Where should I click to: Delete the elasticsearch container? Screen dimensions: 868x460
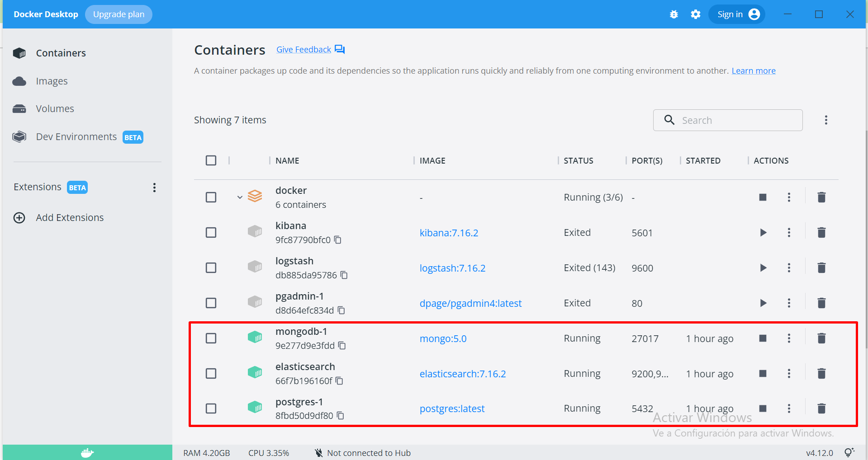(821, 373)
